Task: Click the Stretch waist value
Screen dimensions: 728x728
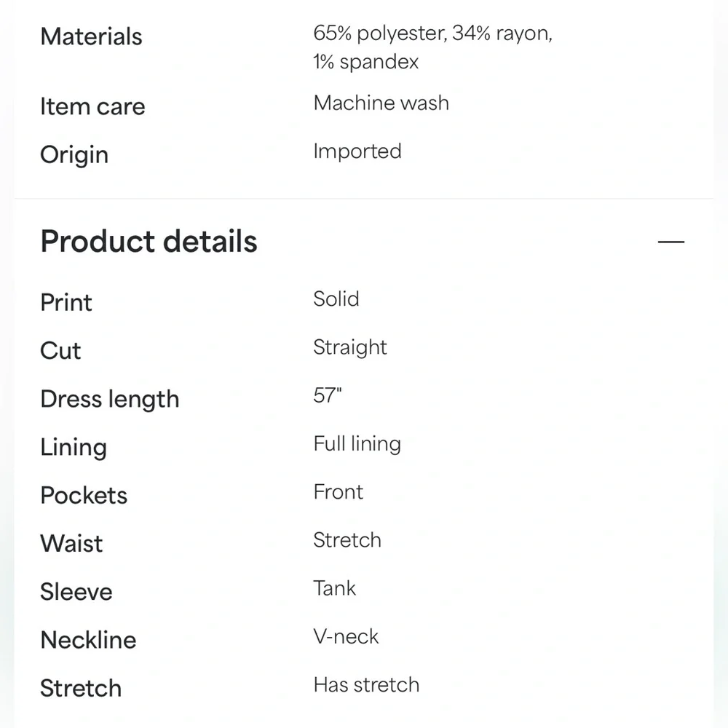Action: (x=347, y=540)
